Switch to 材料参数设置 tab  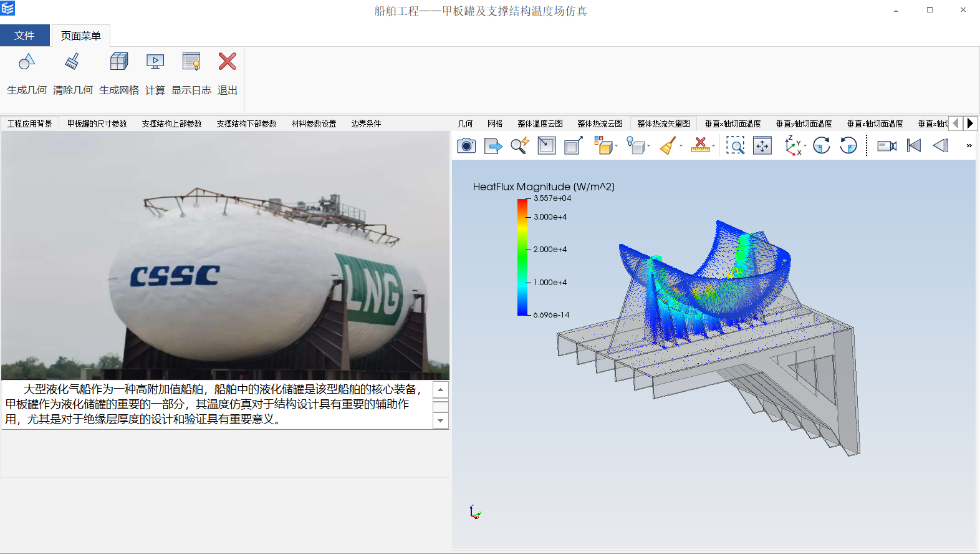click(314, 124)
